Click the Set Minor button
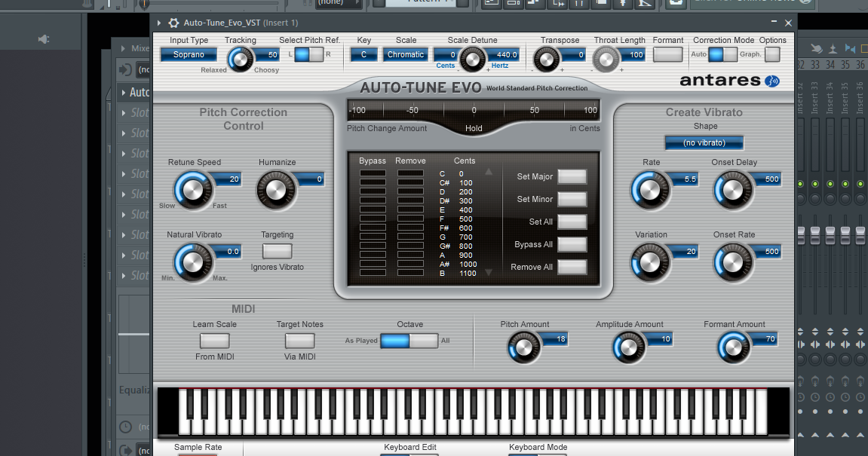This screenshot has width=868, height=456. click(x=572, y=199)
